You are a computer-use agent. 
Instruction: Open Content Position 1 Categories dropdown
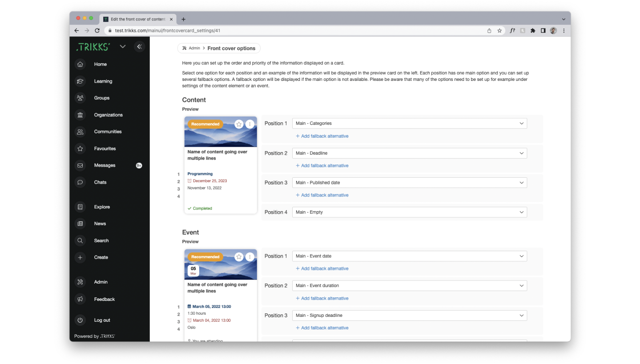[409, 124]
